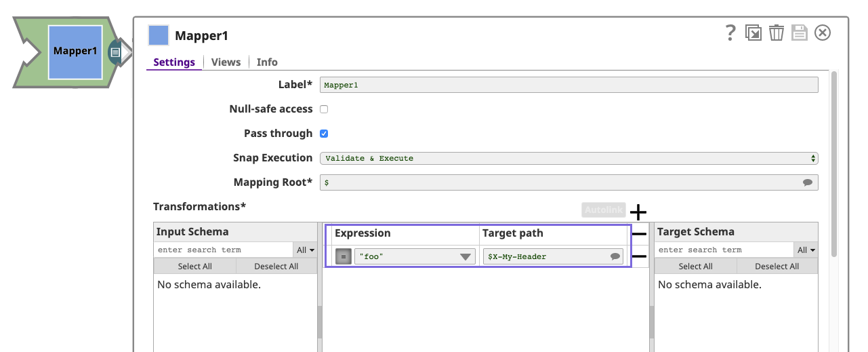Click Deselect All under Target Schema
The height and width of the screenshot is (352, 868).
777,267
